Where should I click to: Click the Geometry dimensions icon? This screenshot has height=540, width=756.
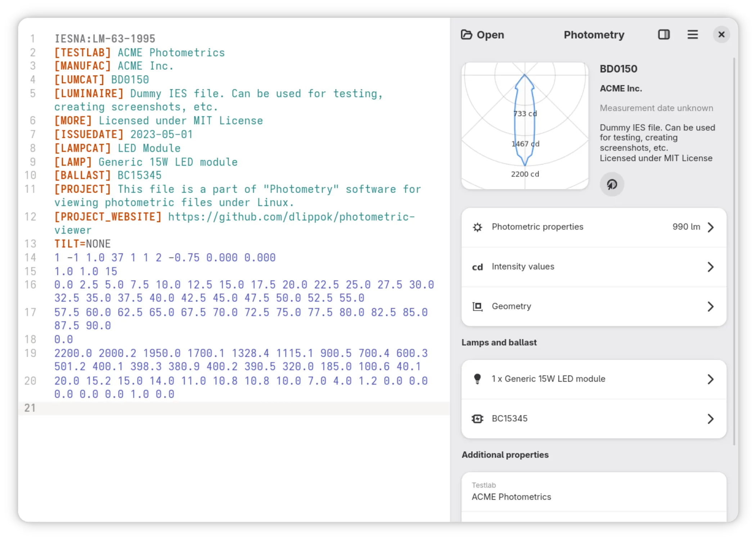pos(477,306)
